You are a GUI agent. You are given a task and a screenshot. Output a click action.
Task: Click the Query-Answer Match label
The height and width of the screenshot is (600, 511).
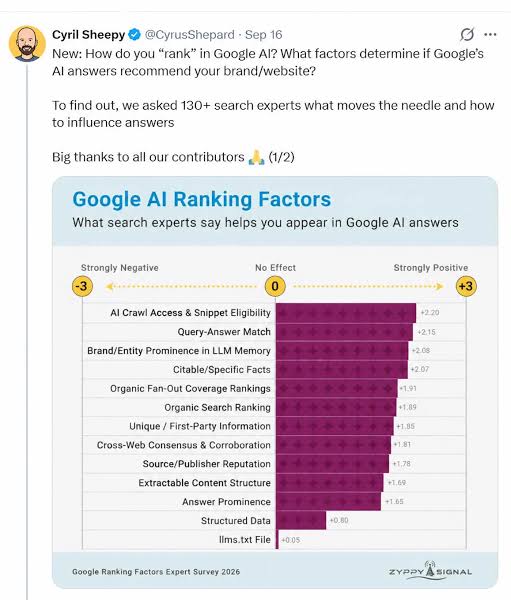point(224,332)
